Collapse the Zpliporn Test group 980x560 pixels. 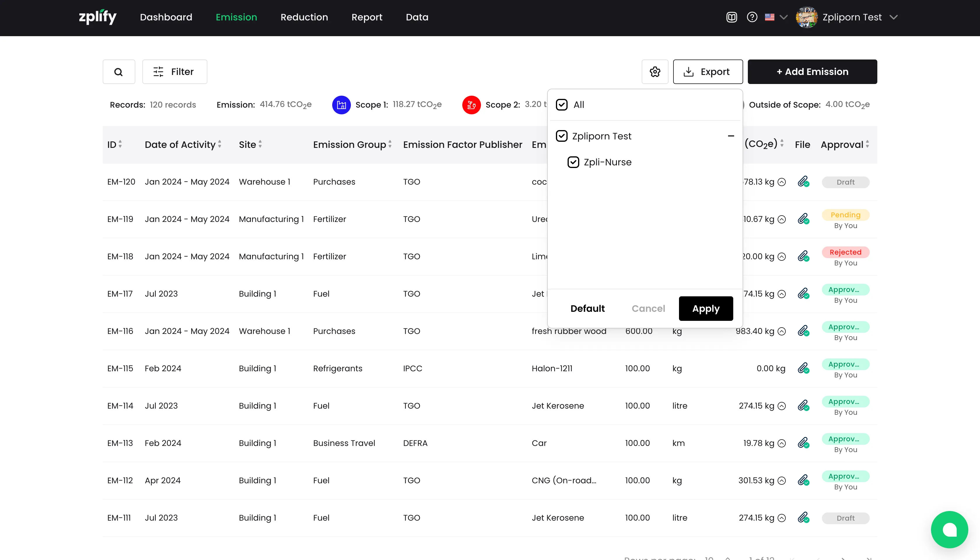point(731,136)
